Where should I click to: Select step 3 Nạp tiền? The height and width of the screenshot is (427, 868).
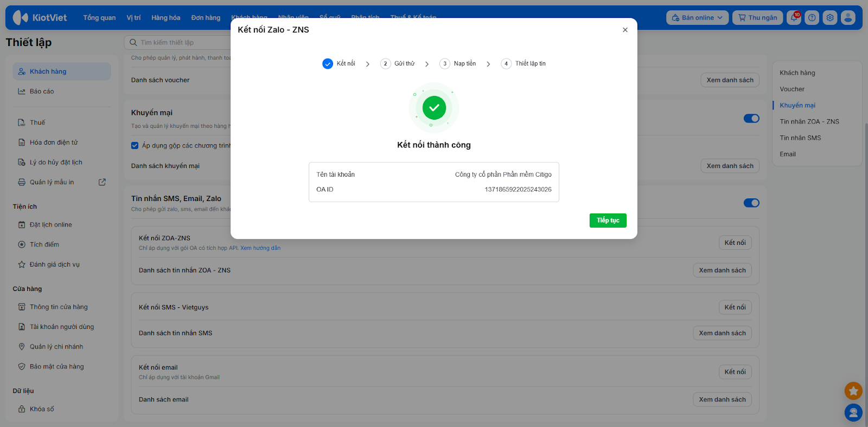tap(458, 64)
